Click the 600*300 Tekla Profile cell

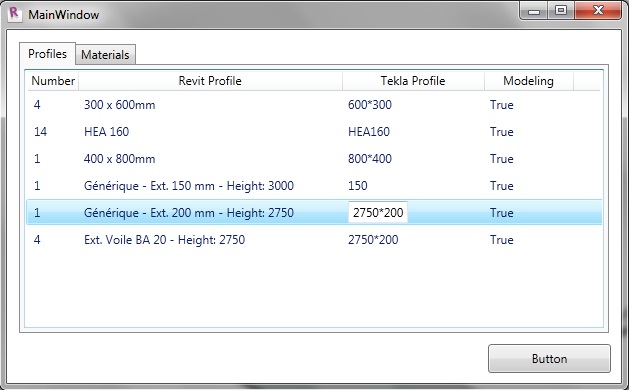click(369, 105)
